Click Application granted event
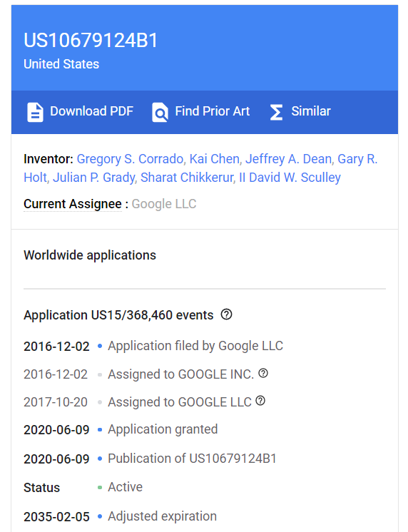Viewport: 408px width, 532px height. 163,429
